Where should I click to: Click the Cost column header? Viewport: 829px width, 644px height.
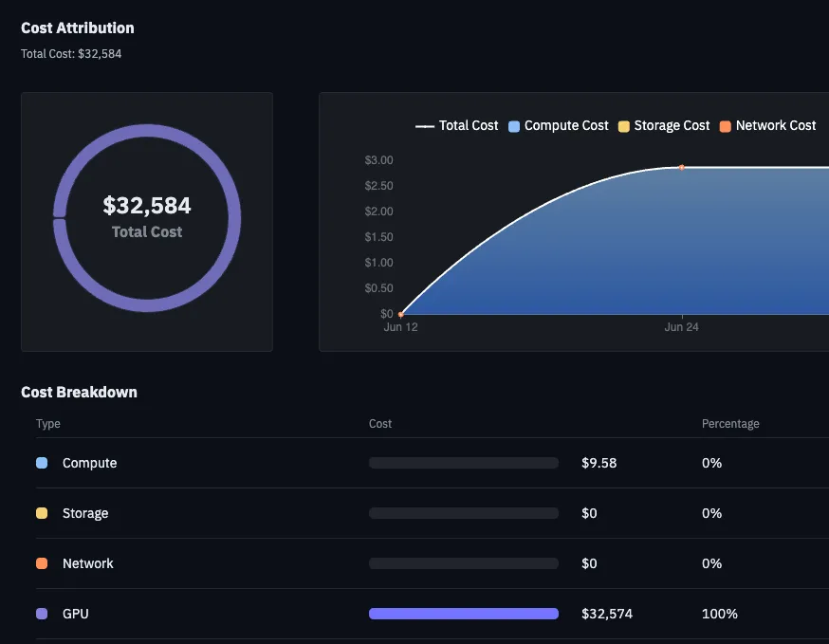pyautogui.click(x=380, y=424)
